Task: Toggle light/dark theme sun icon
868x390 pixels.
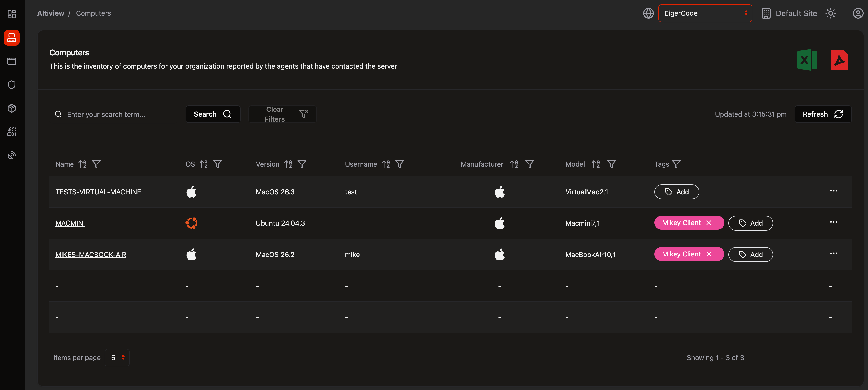Action: (831, 13)
